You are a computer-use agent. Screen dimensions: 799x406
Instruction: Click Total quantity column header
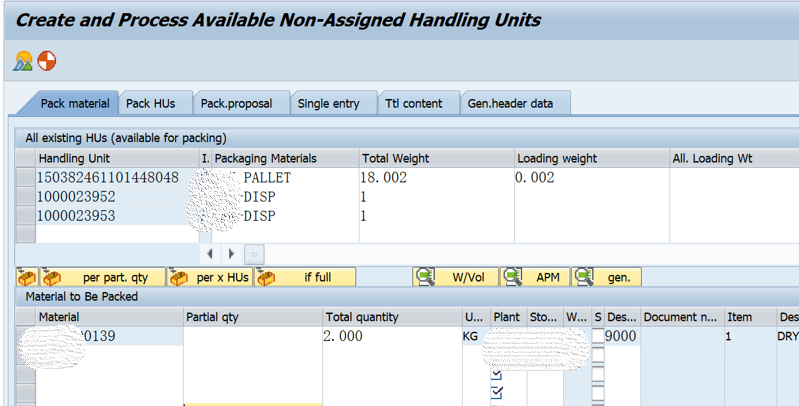392,317
